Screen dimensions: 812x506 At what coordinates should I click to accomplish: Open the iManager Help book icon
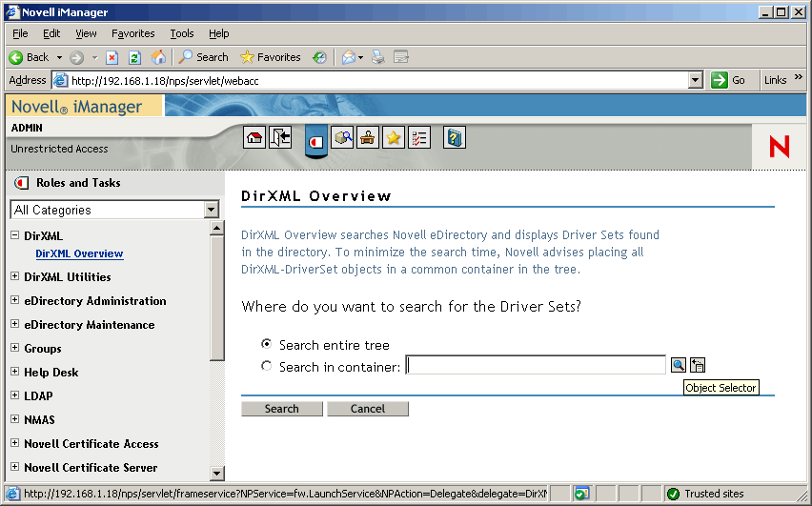coord(455,138)
